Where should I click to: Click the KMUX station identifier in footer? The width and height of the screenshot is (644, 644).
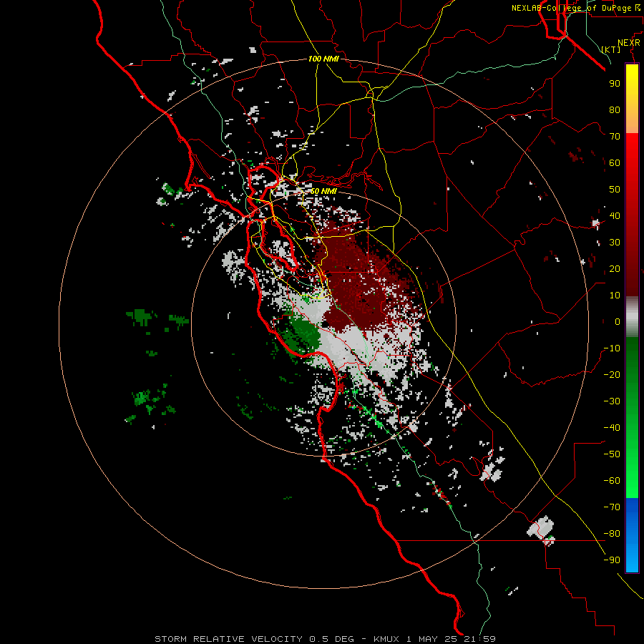point(386,639)
